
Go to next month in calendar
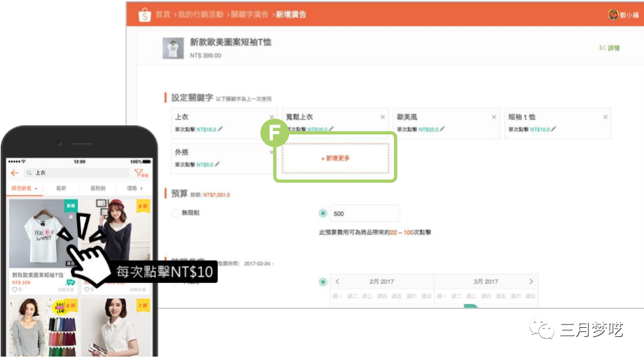coord(531,282)
